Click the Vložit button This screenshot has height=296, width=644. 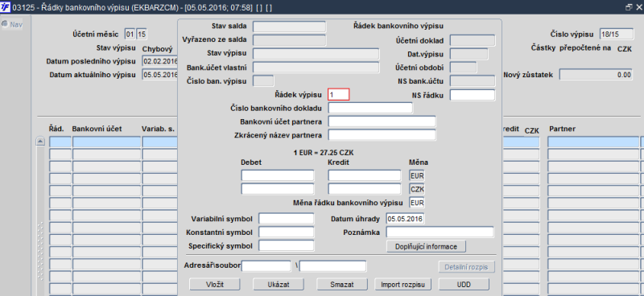(x=214, y=284)
